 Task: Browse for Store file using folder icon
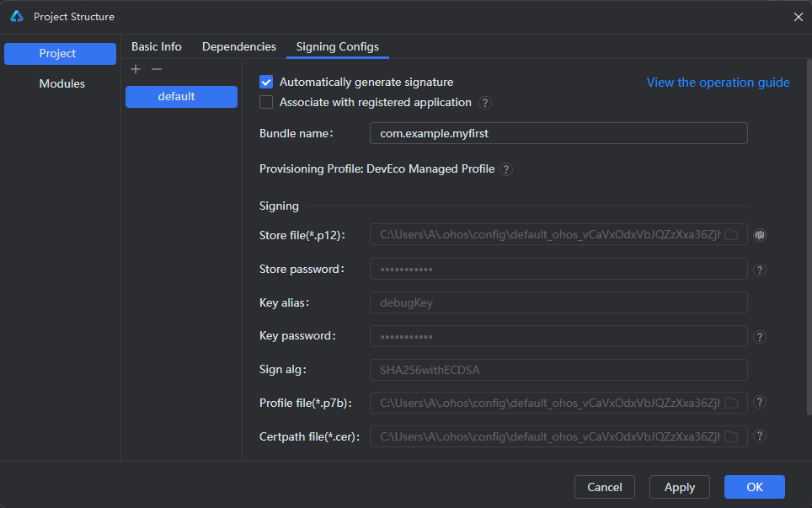tap(731, 235)
